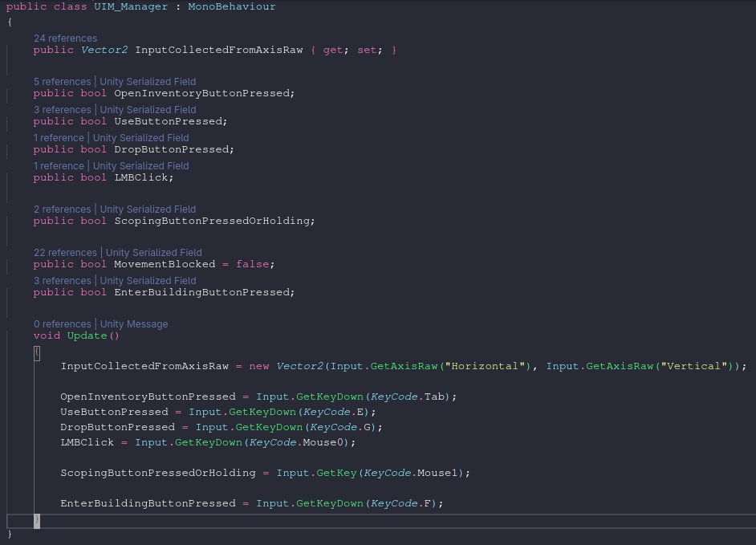
Task: Click the MonoBehaviour base class name
Action: click(231, 6)
